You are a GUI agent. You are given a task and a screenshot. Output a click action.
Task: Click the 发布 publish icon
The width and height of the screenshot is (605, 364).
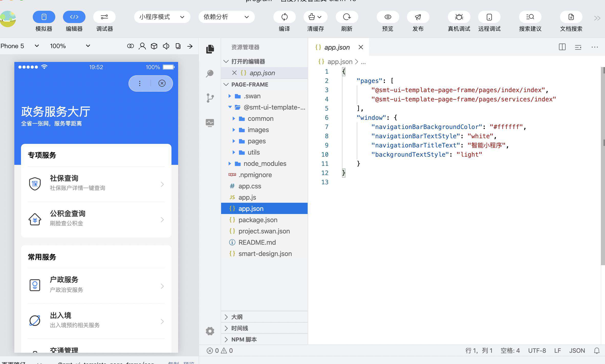(x=418, y=17)
